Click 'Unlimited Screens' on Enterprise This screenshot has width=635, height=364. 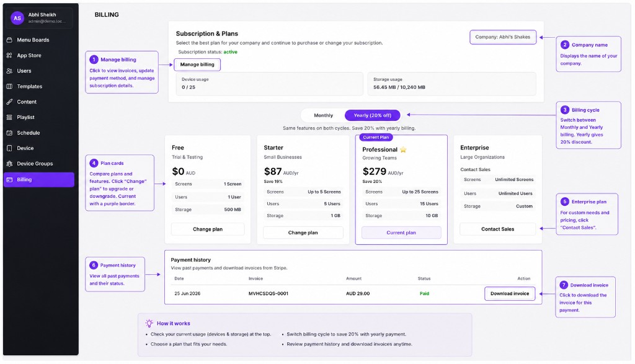click(514, 179)
